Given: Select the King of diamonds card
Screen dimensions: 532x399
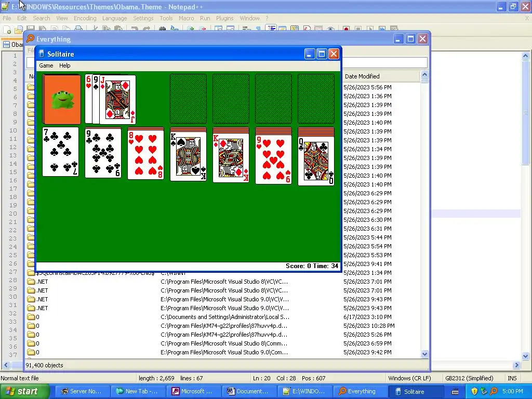Looking at the screenshot, I should point(231,158).
